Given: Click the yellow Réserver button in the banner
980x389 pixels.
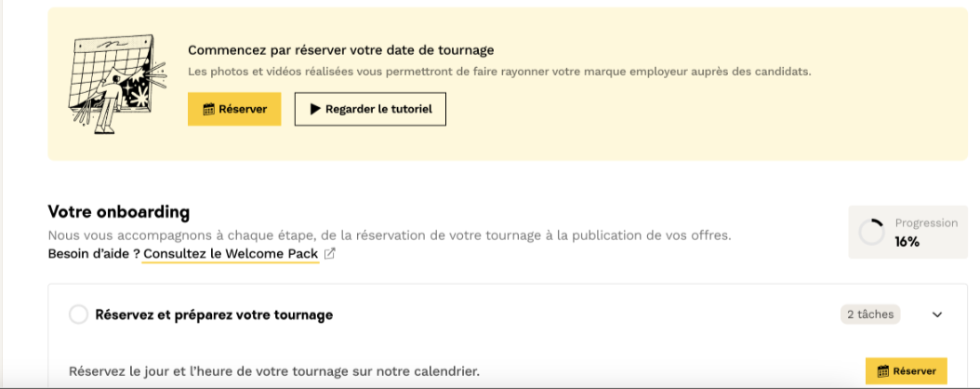Looking at the screenshot, I should pos(234,109).
